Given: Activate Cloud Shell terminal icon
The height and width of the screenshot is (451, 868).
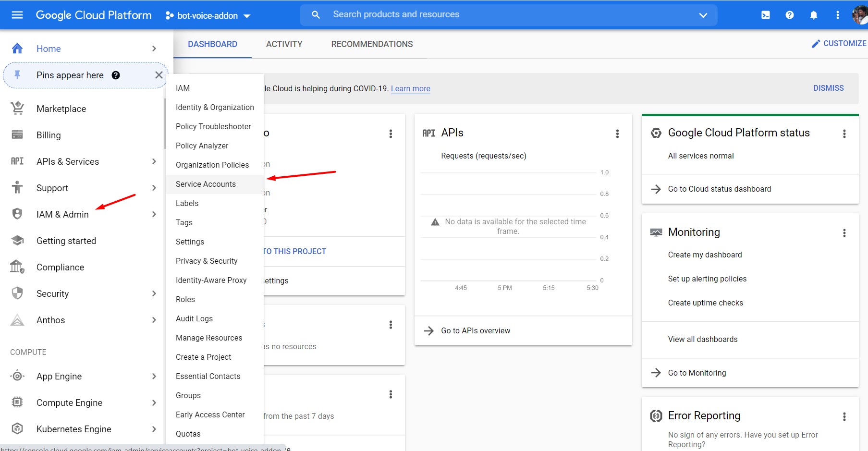Looking at the screenshot, I should [766, 15].
